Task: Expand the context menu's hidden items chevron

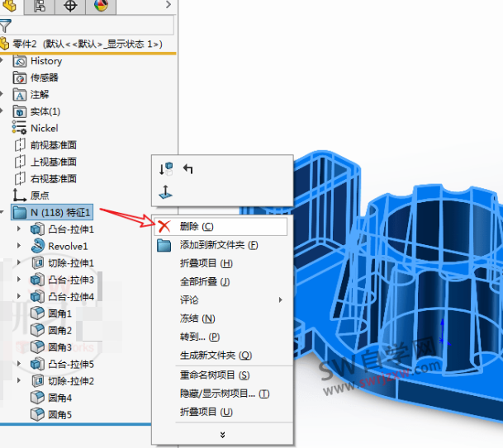Action: pos(223,435)
